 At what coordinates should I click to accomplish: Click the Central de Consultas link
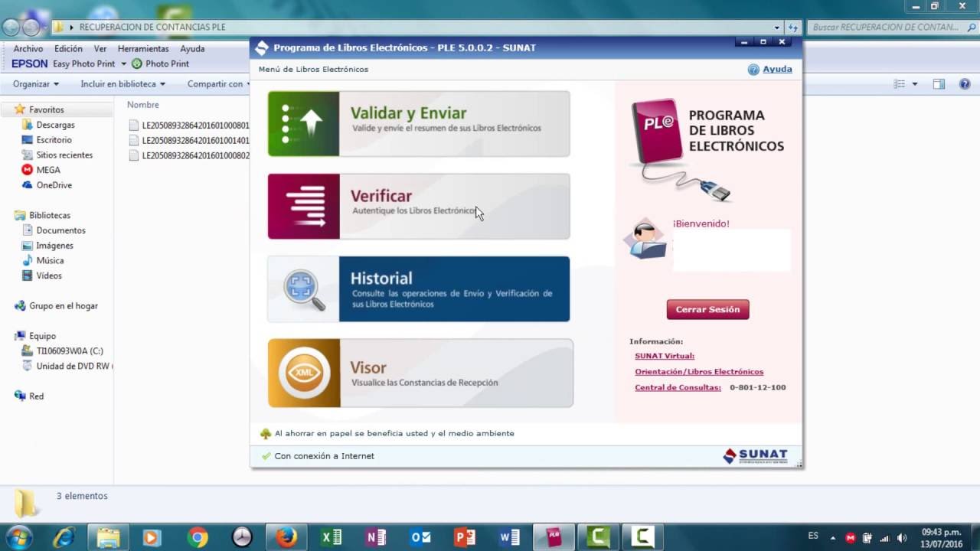[x=678, y=388]
